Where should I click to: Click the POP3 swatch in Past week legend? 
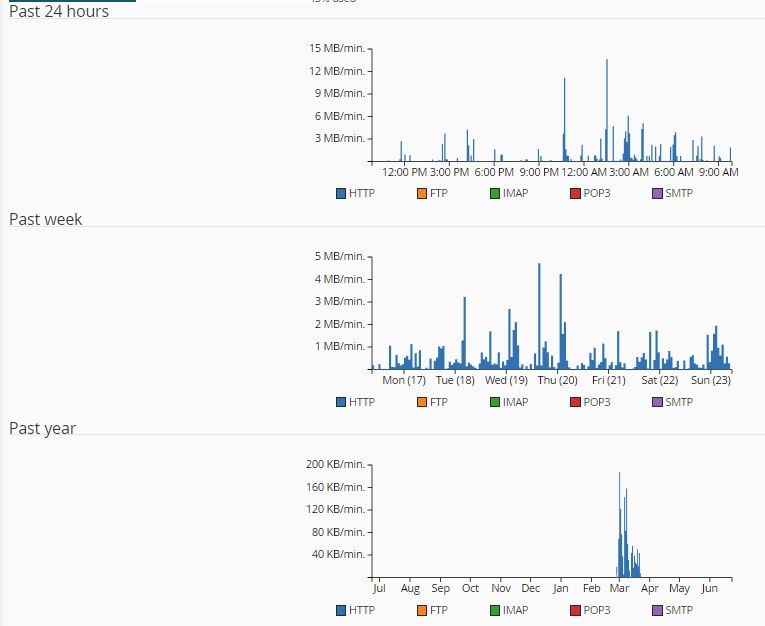575,402
